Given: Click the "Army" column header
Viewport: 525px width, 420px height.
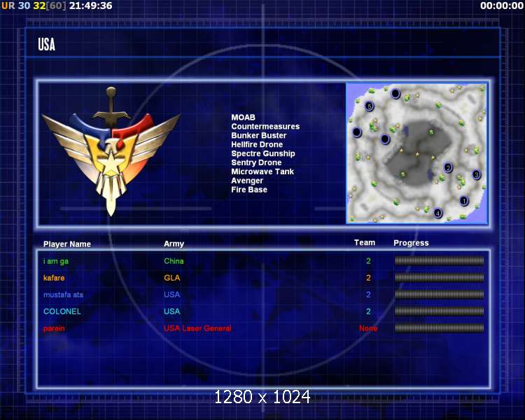Looking at the screenshot, I should (x=174, y=244).
